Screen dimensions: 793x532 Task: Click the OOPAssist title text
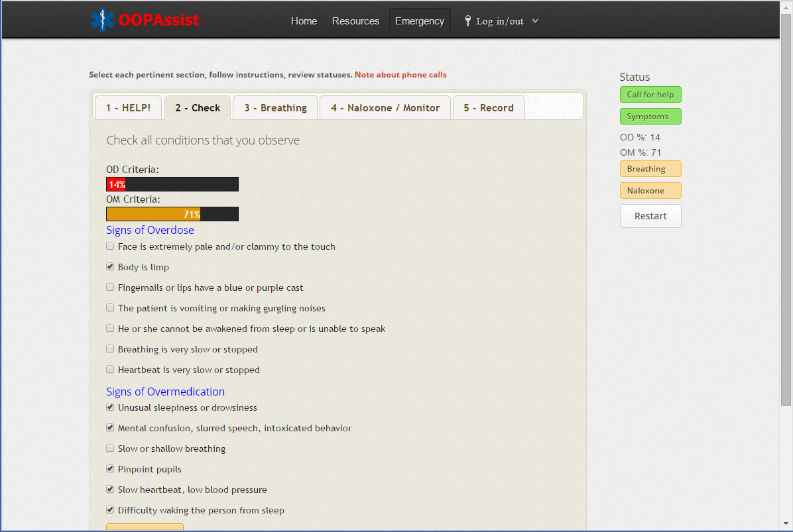point(159,20)
